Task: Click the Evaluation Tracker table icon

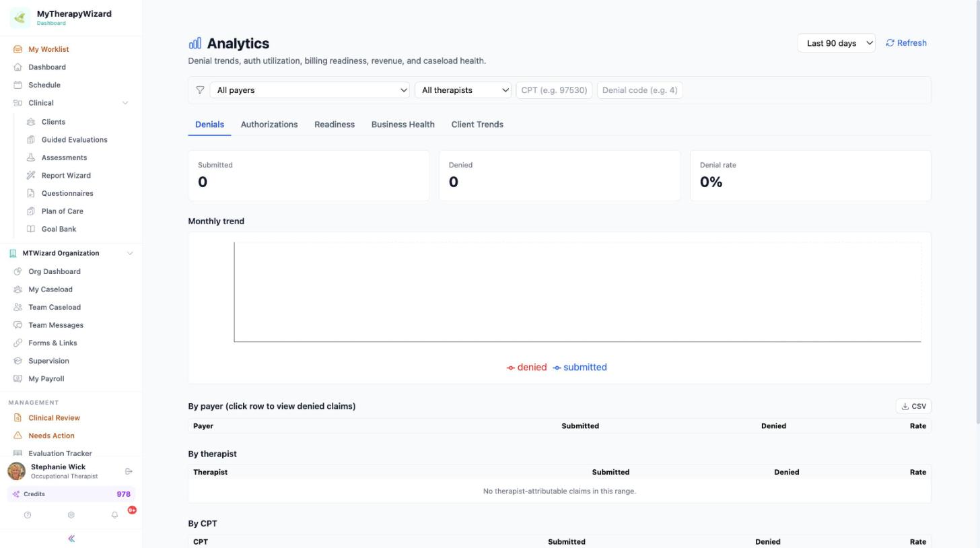Action: click(17, 454)
